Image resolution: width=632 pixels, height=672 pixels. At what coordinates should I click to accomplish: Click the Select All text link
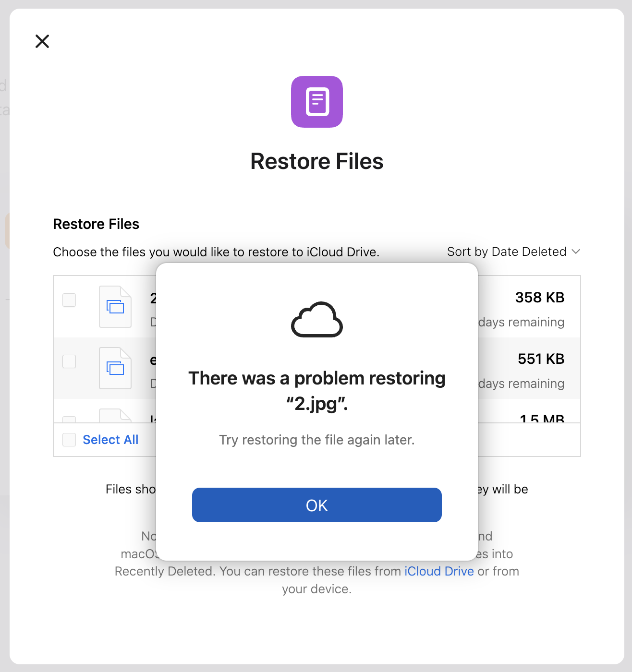pos(110,439)
